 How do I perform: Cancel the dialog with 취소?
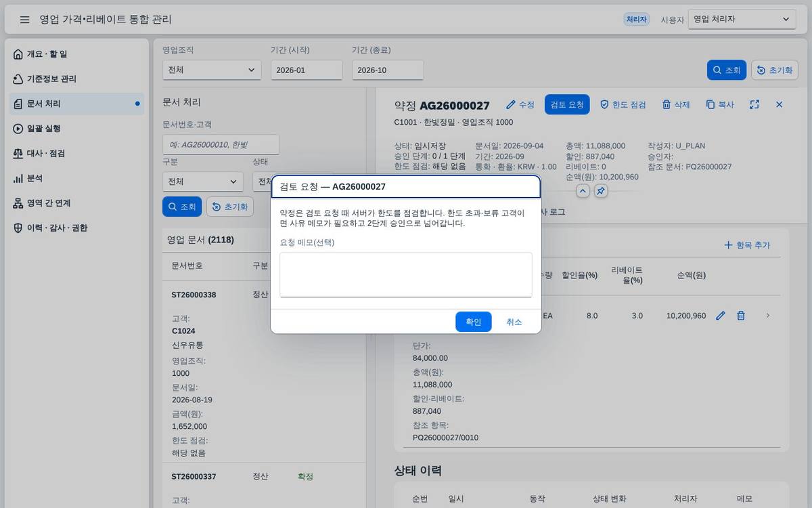pos(514,322)
